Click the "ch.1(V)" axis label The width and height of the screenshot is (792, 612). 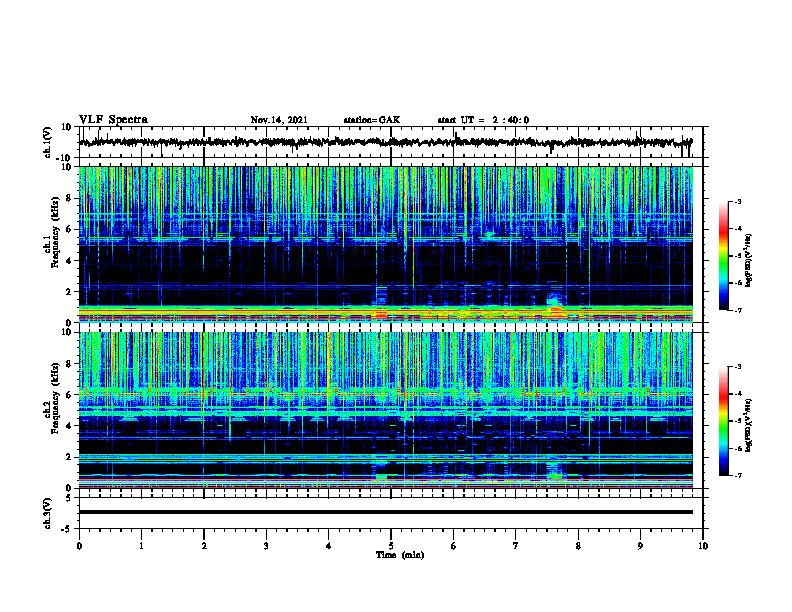pos(48,142)
